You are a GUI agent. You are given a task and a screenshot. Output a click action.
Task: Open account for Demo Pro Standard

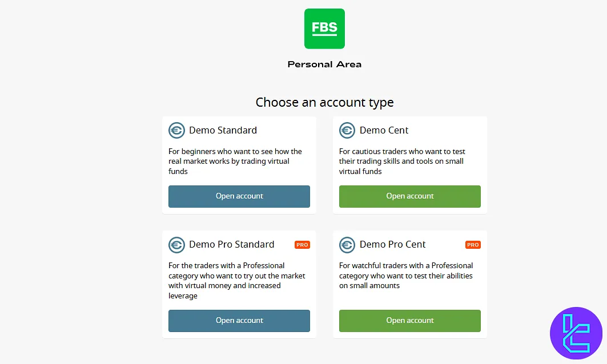[239, 321]
